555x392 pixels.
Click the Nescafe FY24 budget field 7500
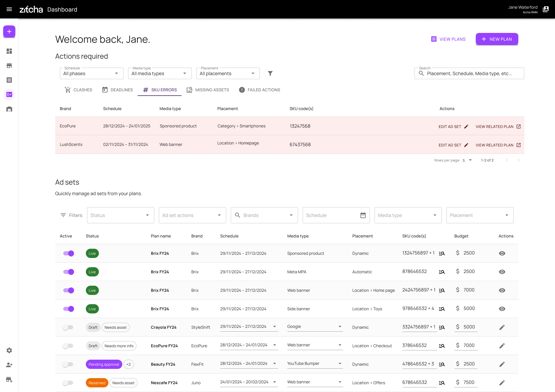click(466, 382)
